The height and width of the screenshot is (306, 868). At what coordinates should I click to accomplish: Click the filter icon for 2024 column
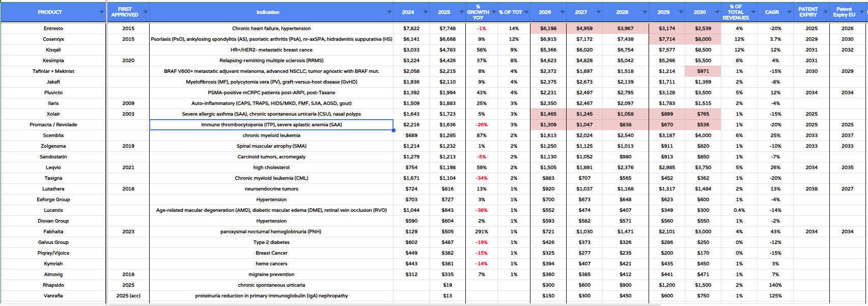pyautogui.click(x=426, y=12)
